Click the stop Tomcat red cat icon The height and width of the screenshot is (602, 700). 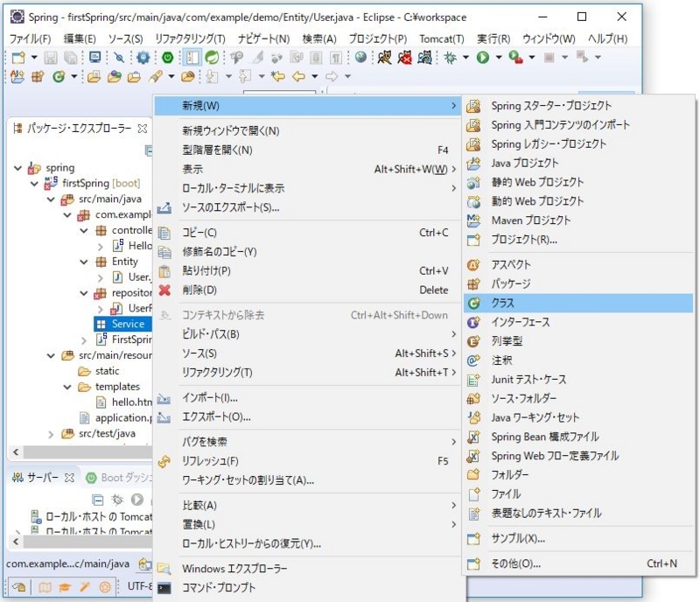[x=405, y=57]
